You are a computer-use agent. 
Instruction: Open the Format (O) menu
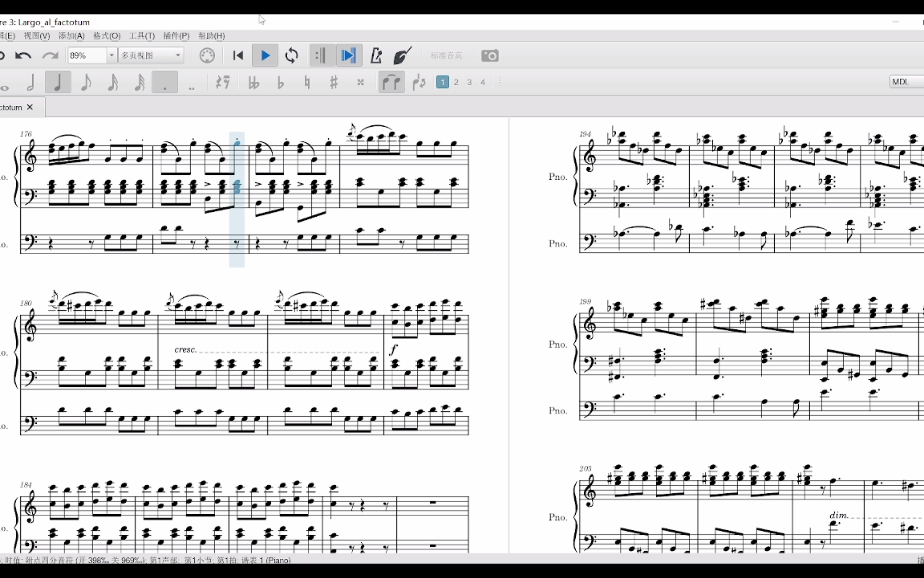pyautogui.click(x=107, y=36)
